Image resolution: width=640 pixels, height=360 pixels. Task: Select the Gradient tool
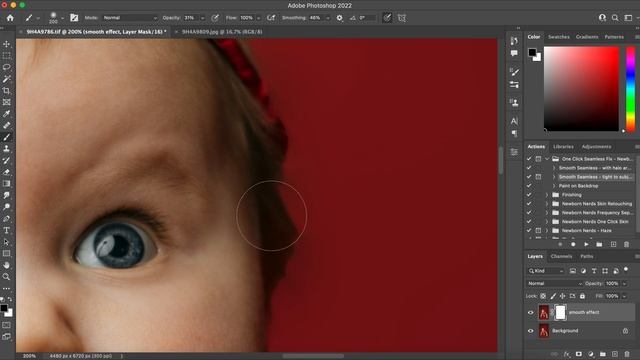click(x=7, y=184)
